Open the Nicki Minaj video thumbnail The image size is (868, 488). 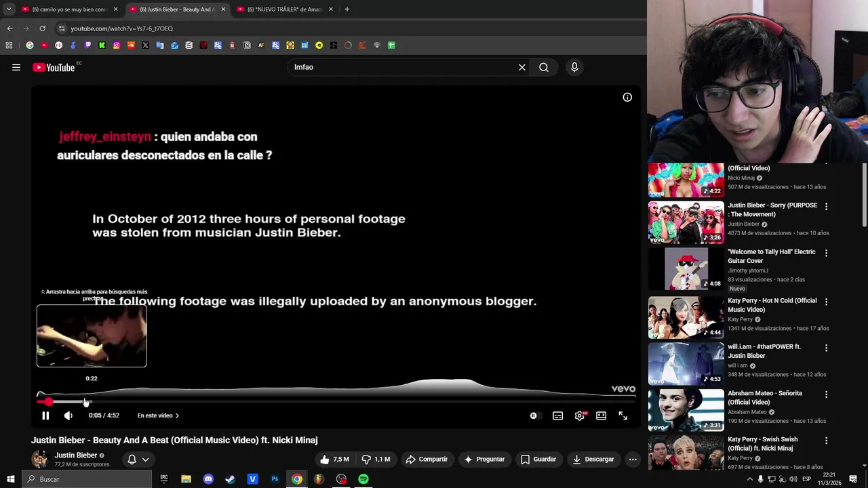click(686, 180)
